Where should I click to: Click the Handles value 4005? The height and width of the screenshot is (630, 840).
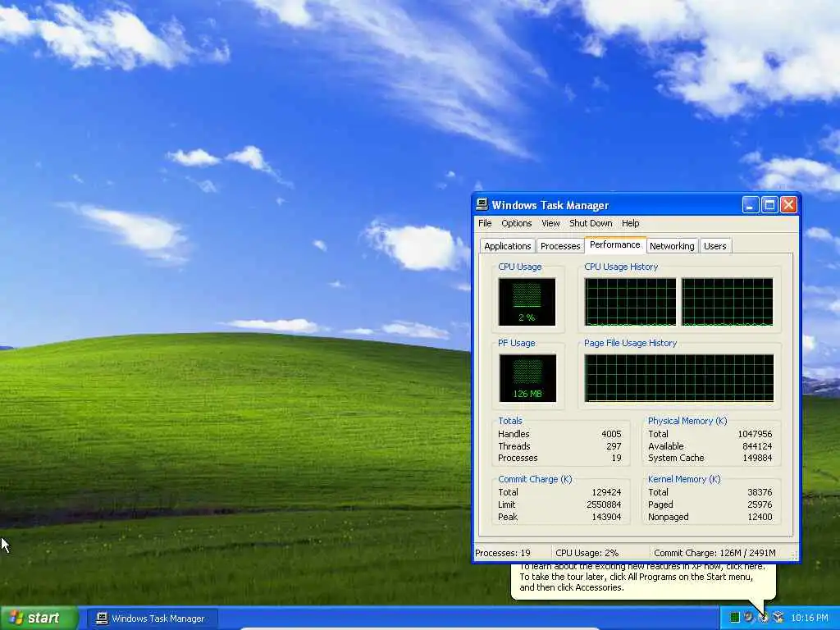(x=611, y=434)
